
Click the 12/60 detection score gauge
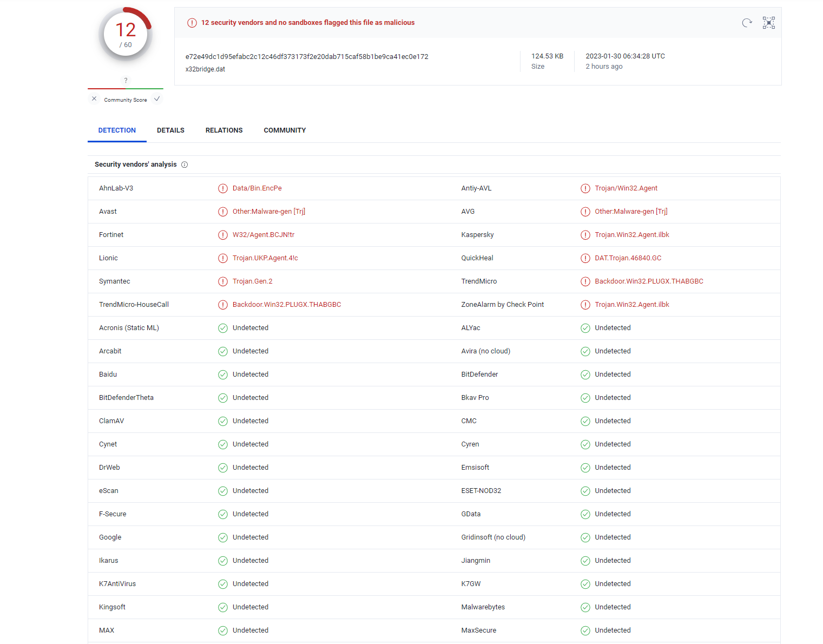coord(126,35)
